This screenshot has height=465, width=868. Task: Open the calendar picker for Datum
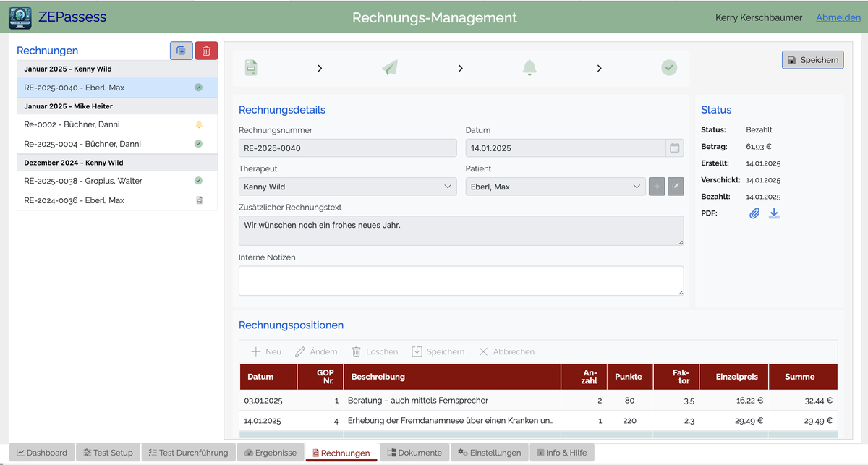[674, 148]
